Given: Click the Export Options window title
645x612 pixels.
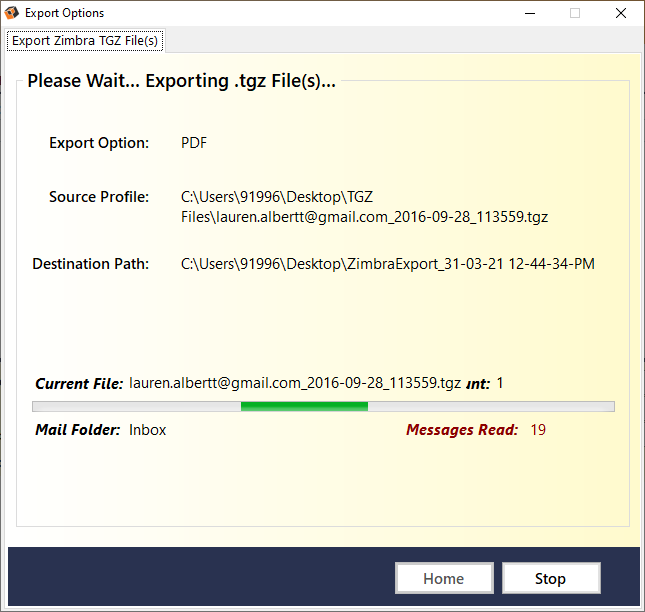Looking at the screenshot, I should [65, 13].
